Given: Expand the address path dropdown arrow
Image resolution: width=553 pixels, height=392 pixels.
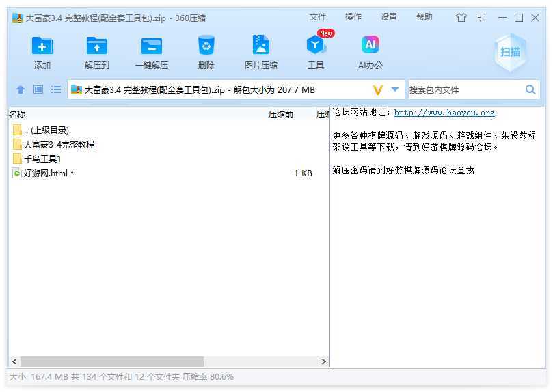Looking at the screenshot, I should pyautogui.click(x=395, y=89).
